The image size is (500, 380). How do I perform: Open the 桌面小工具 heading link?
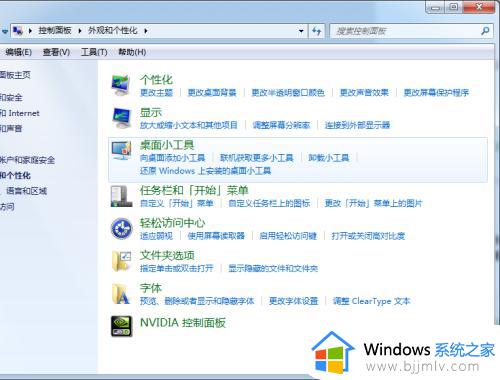pos(167,145)
